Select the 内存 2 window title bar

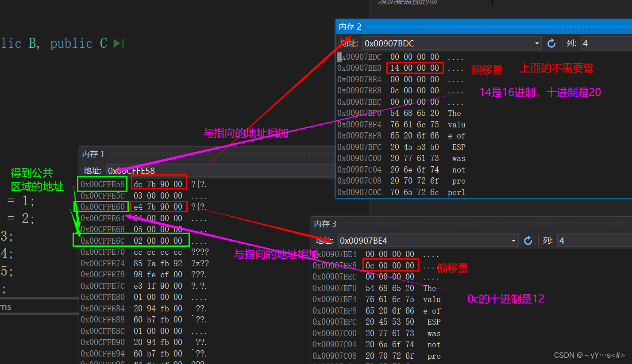[484, 27]
